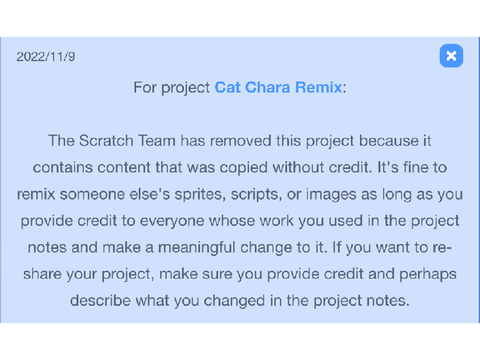The width and height of the screenshot is (480, 360).
Task: Open the Cat Chara Remix project link
Action: click(278, 87)
